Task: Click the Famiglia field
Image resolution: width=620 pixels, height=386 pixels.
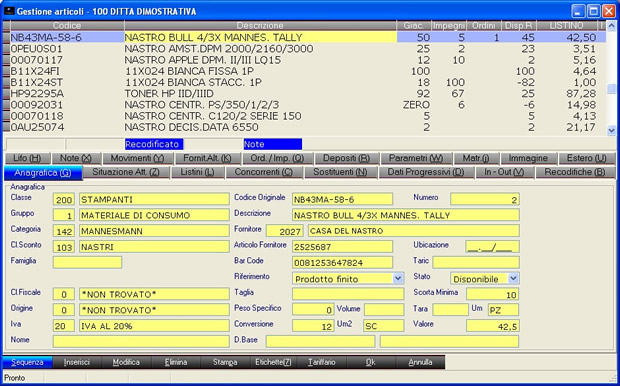Action: pyautogui.click(x=87, y=263)
